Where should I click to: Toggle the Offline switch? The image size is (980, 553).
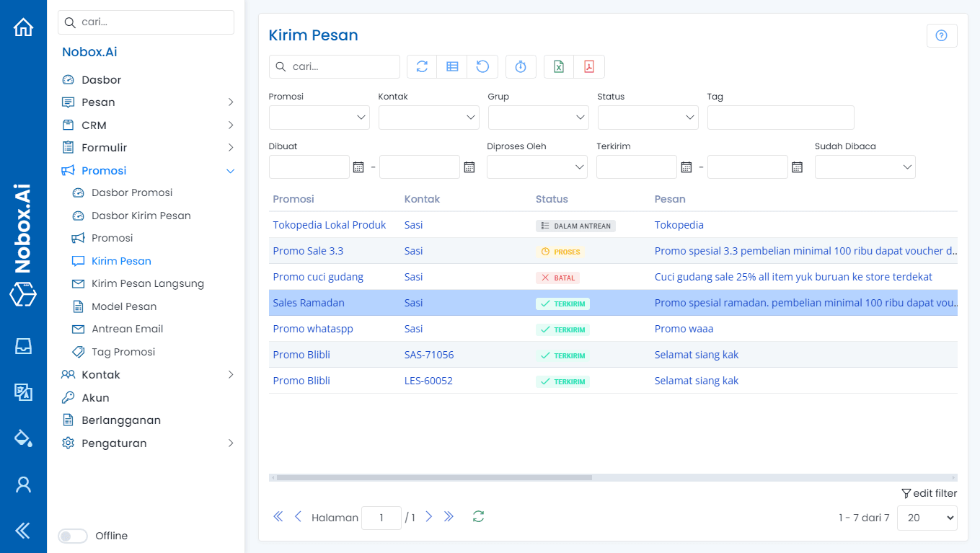point(73,536)
